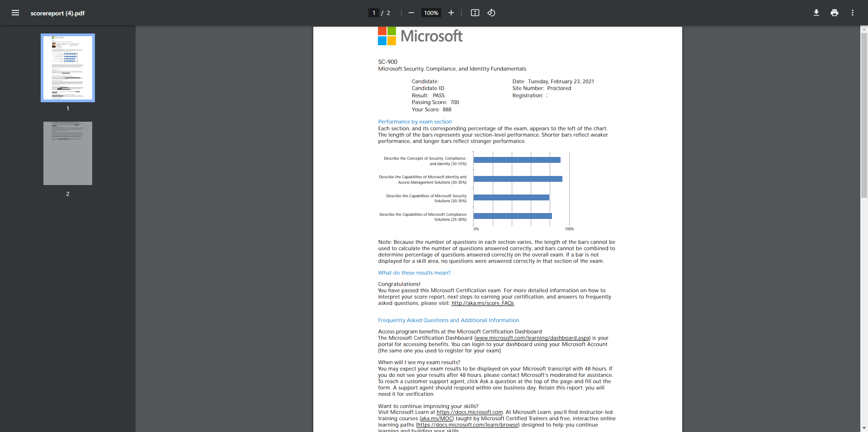Visit the Microsoft Certification Dashboard link
Image resolution: width=868 pixels, height=432 pixels.
(532, 338)
